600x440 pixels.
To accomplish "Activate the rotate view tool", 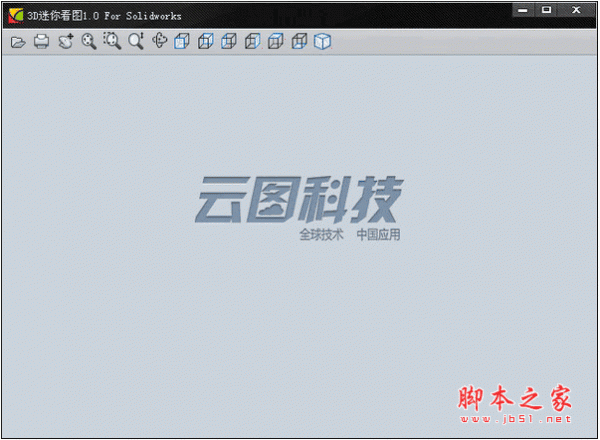I will [x=159, y=40].
